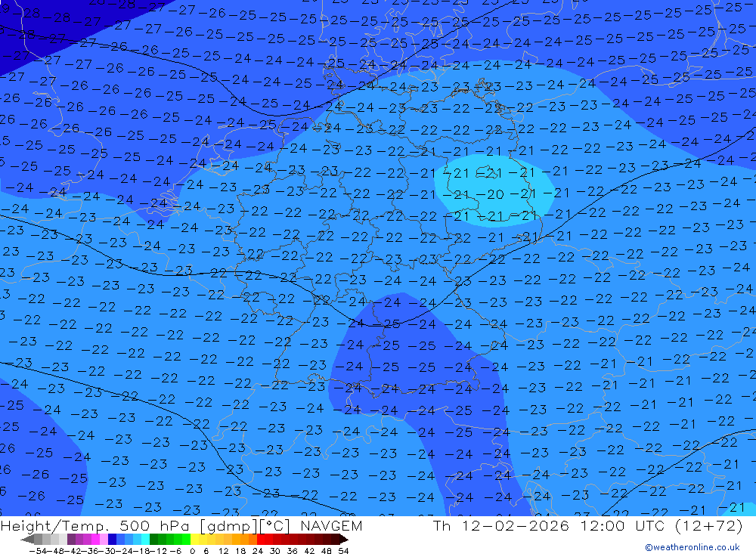
Task: Click the 0 label under the colour scale
Action: 192,551
